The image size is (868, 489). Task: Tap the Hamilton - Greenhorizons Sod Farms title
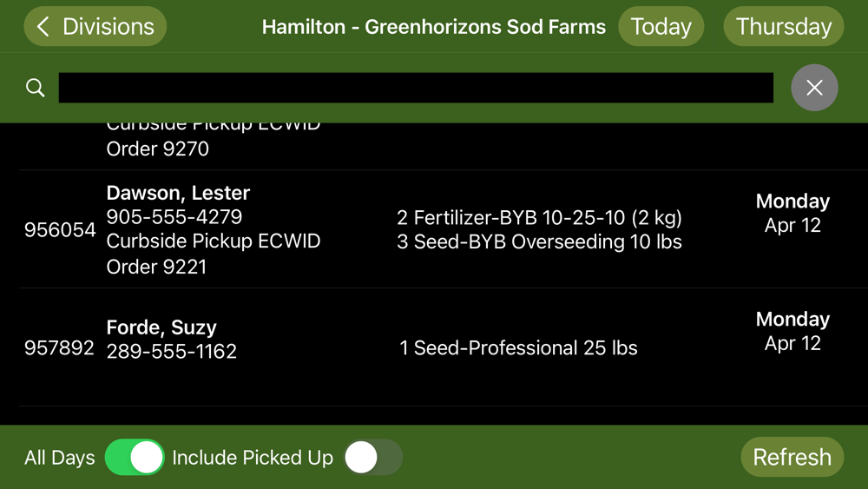(x=433, y=26)
